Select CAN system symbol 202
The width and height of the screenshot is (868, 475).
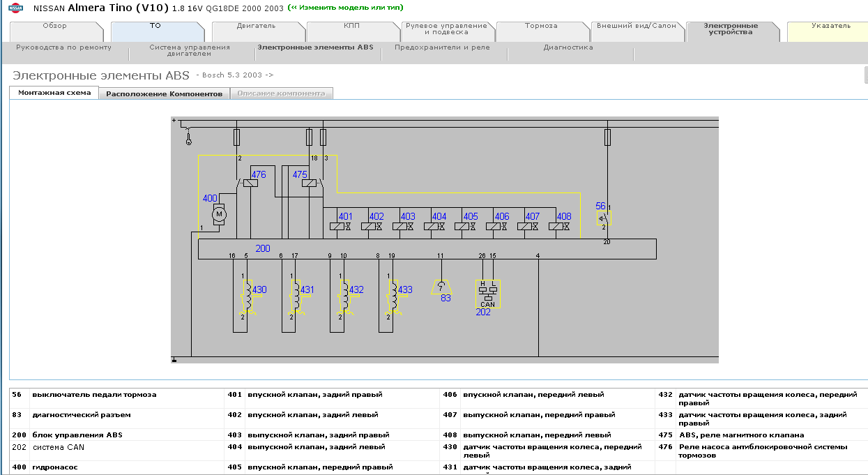[x=487, y=294]
